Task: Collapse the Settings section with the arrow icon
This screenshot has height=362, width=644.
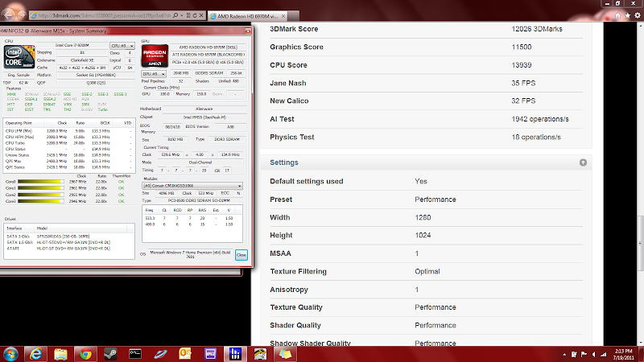Action: [583, 162]
